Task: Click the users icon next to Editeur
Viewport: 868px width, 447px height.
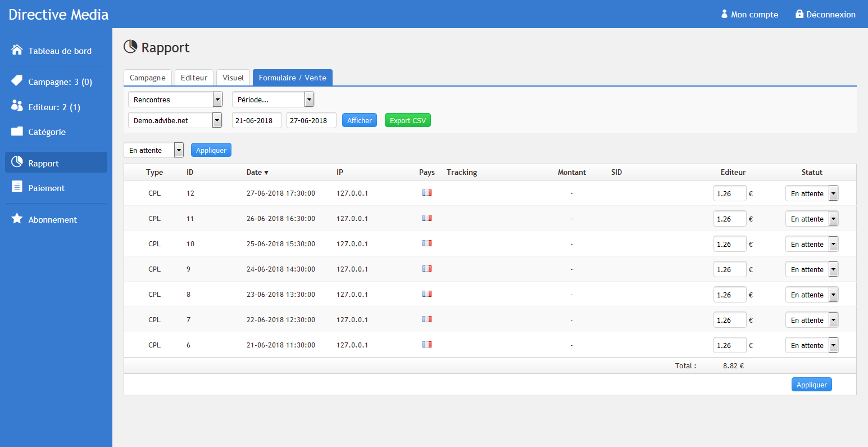Action: [x=17, y=106]
